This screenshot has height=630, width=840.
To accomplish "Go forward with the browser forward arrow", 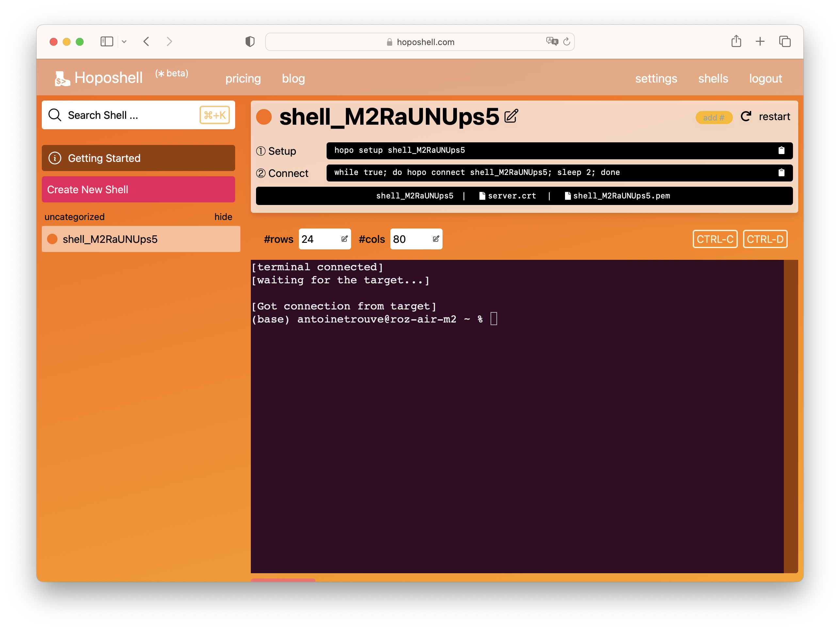I will (x=170, y=41).
